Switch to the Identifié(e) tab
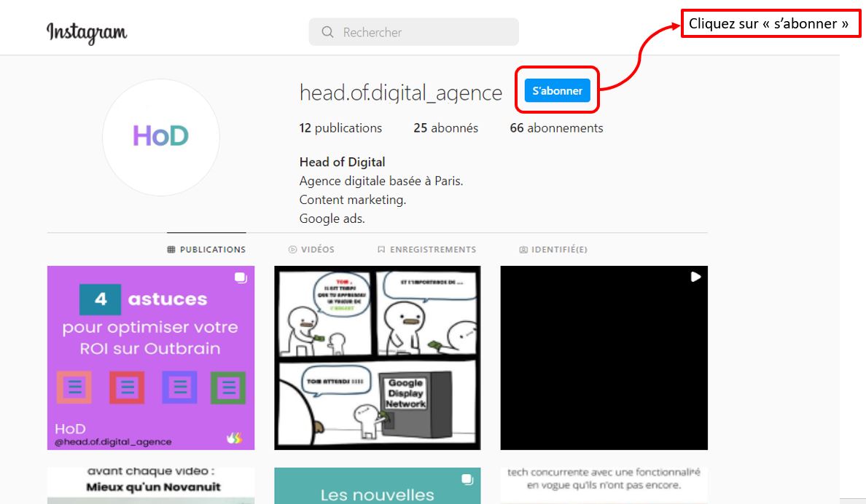 pyautogui.click(x=553, y=250)
